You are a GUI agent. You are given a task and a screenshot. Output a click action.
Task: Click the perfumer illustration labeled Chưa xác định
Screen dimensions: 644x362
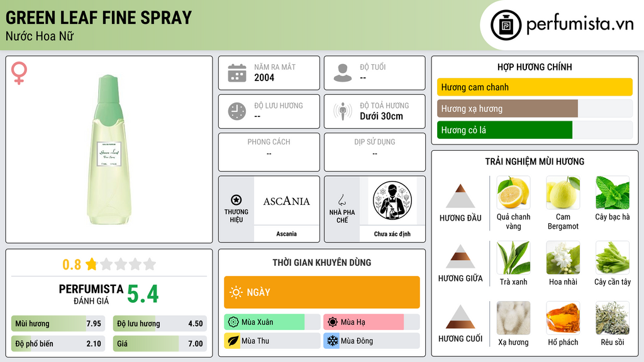point(392,200)
